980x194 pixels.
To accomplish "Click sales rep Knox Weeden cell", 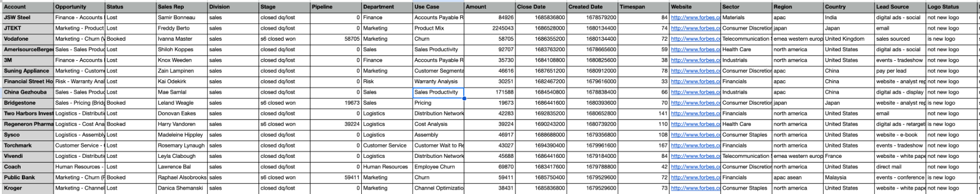I will coord(182,60).
